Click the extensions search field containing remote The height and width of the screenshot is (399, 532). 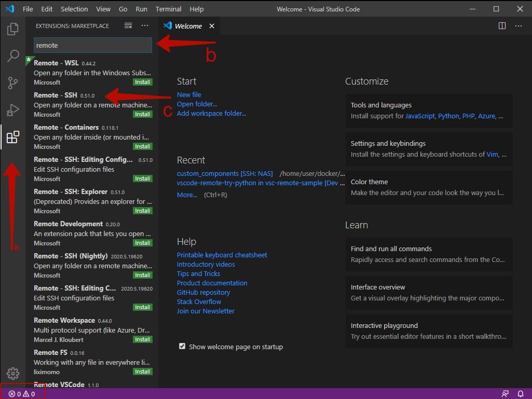click(92, 45)
